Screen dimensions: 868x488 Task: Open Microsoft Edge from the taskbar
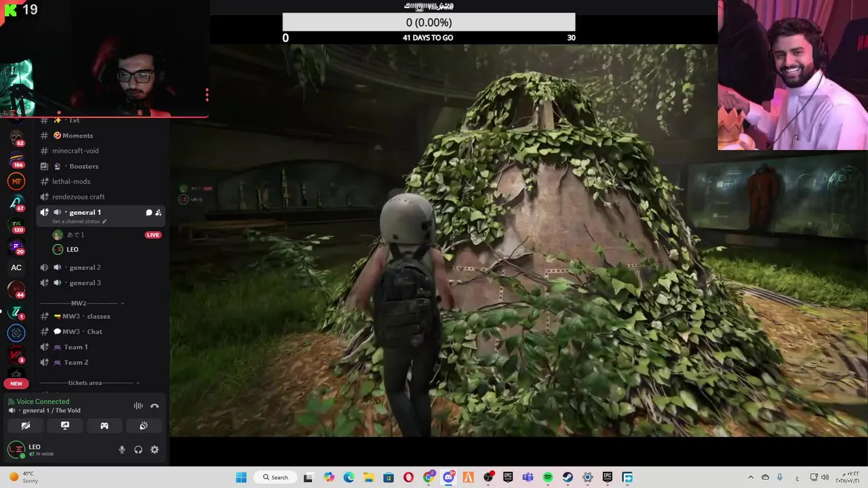click(349, 477)
